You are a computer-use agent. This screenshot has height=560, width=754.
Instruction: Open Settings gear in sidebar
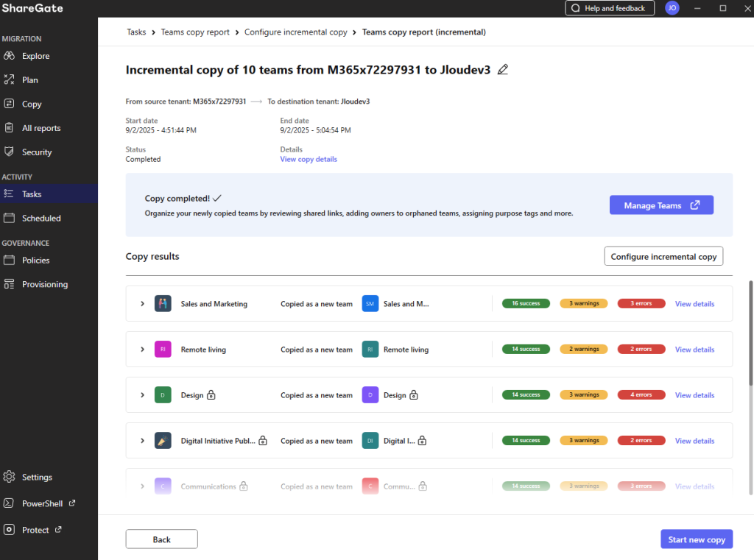click(9, 477)
